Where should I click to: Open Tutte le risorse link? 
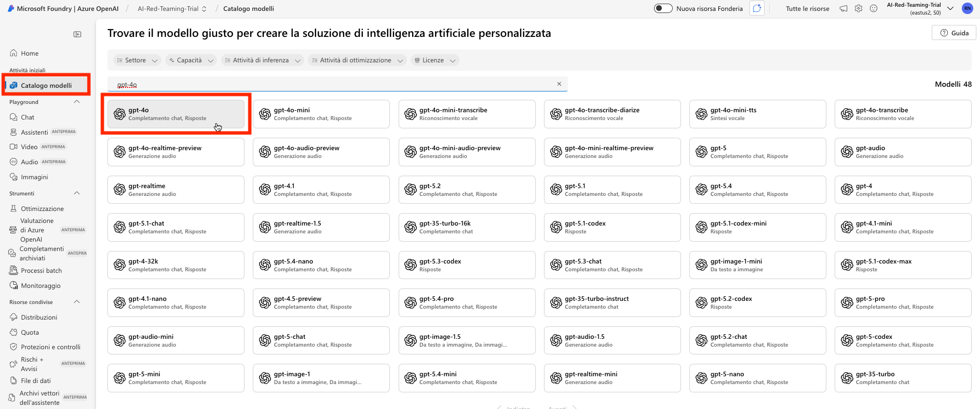(x=807, y=9)
